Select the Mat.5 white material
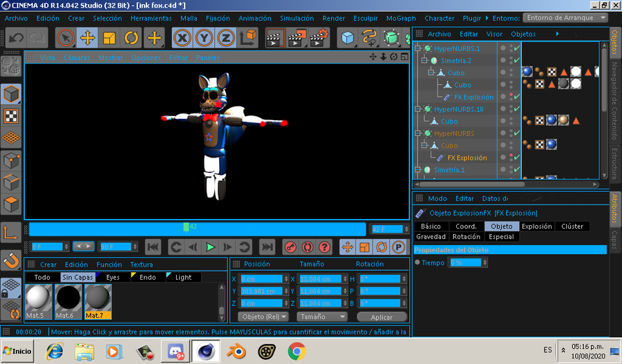 [x=39, y=302]
